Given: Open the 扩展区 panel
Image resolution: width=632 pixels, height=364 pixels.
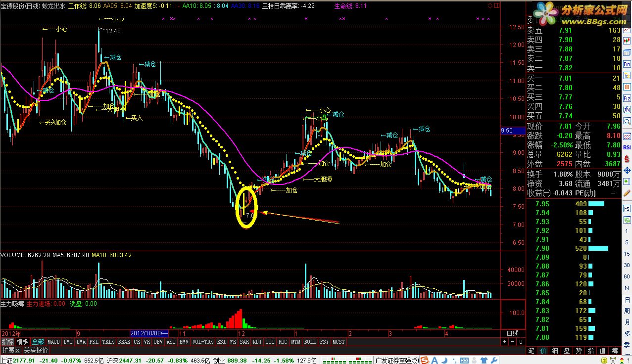Looking at the screenshot, I should click(x=10, y=350).
